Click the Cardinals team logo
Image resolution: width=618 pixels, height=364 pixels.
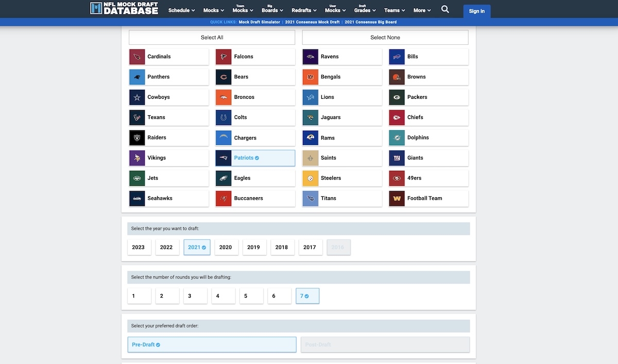coord(137,57)
